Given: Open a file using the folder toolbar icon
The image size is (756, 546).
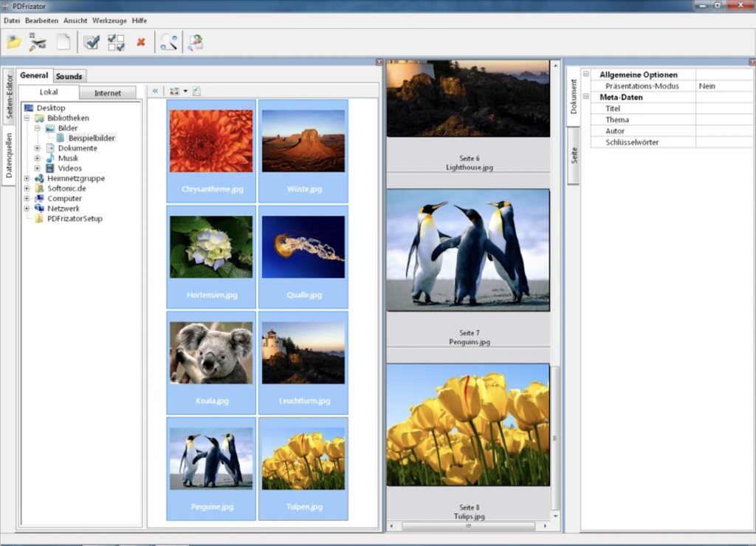Looking at the screenshot, I should click(x=14, y=42).
